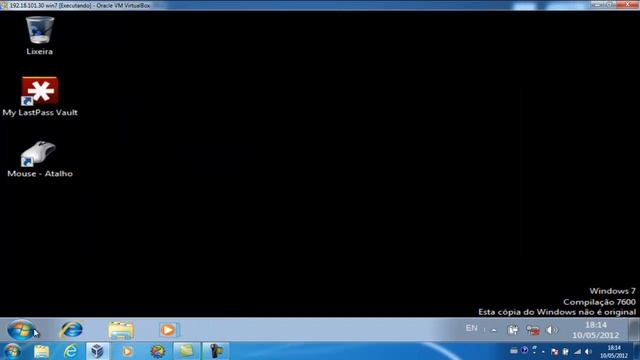Image resolution: width=640 pixels, height=360 pixels.
Task: Click the volume speaker in VM tray
Action: pos(551,330)
